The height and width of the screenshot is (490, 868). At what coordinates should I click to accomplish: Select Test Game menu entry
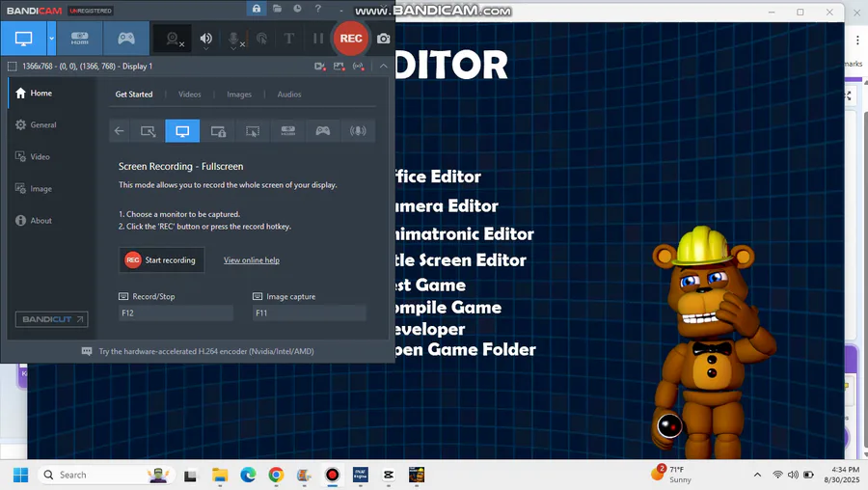click(x=431, y=286)
